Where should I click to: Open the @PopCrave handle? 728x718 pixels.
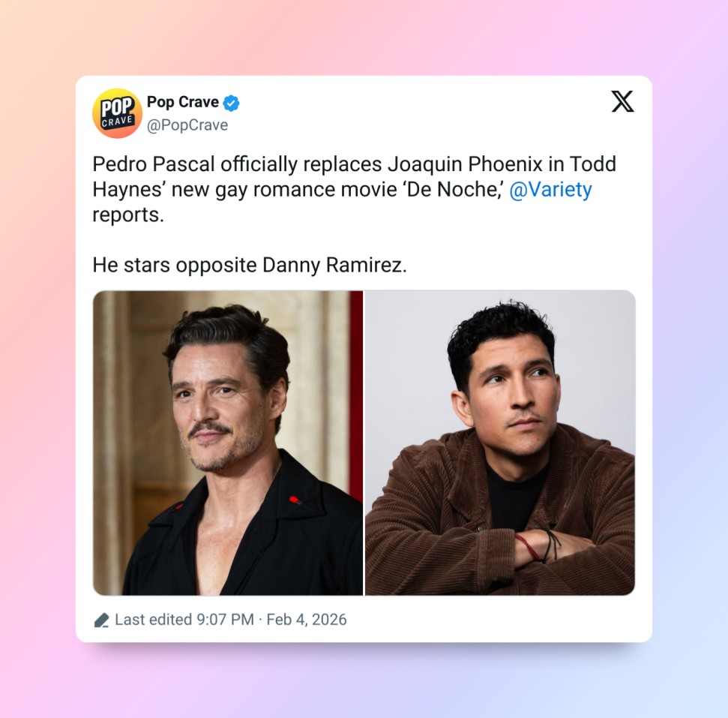[187, 125]
